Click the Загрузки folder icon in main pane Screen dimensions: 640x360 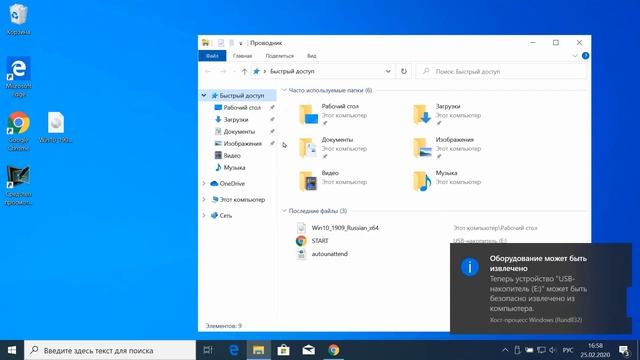click(422, 114)
